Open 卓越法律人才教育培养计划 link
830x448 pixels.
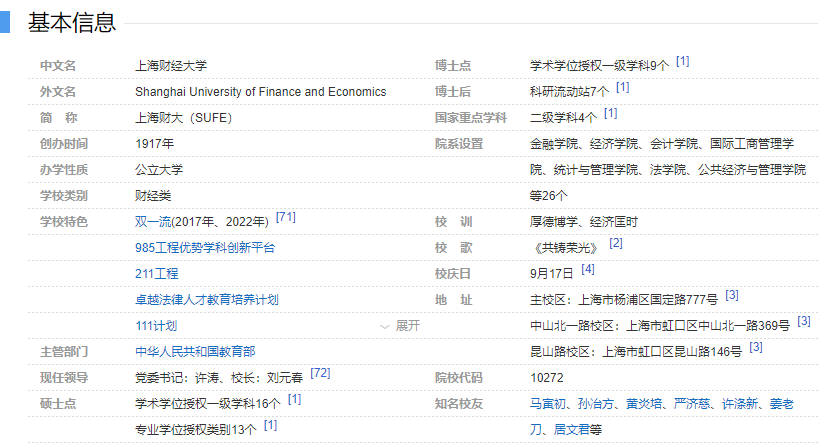click(x=206, y=299)
